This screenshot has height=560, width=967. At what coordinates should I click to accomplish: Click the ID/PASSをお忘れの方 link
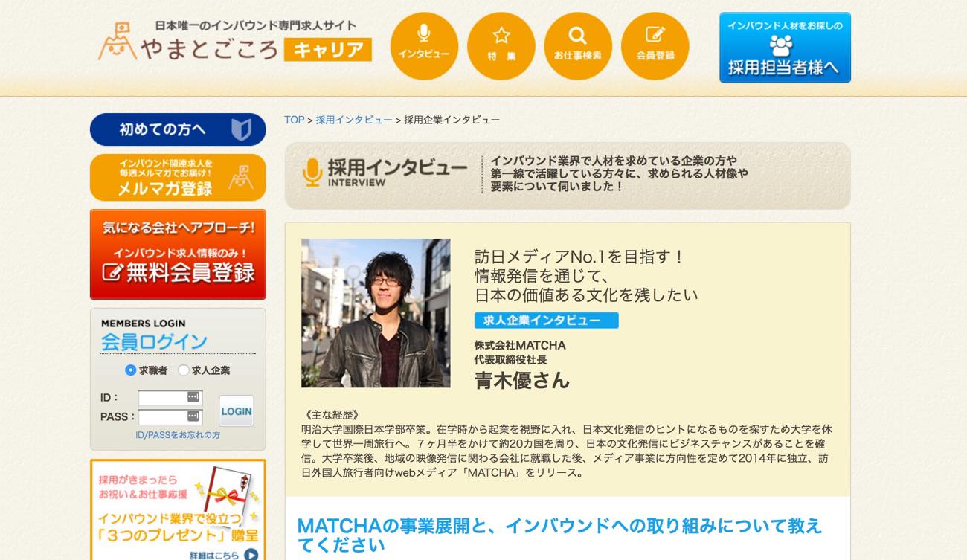pos(178,435)
